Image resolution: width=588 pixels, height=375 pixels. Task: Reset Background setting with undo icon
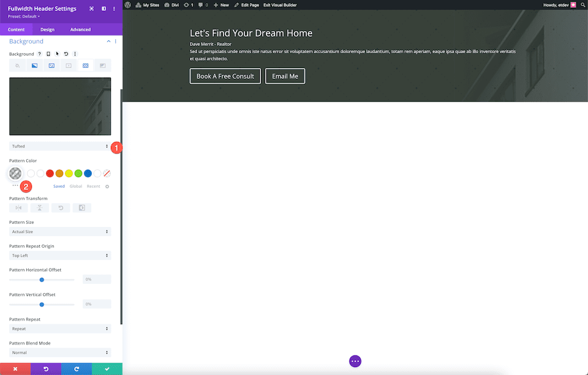point(66,54)
